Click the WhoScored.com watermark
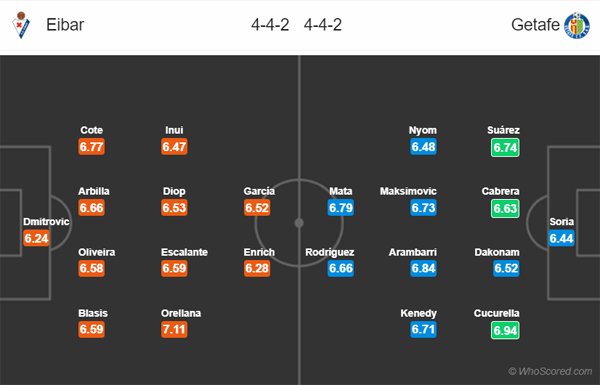Image resolution: width=600 pixels, height=385 pixels. (x=550, y=371)
